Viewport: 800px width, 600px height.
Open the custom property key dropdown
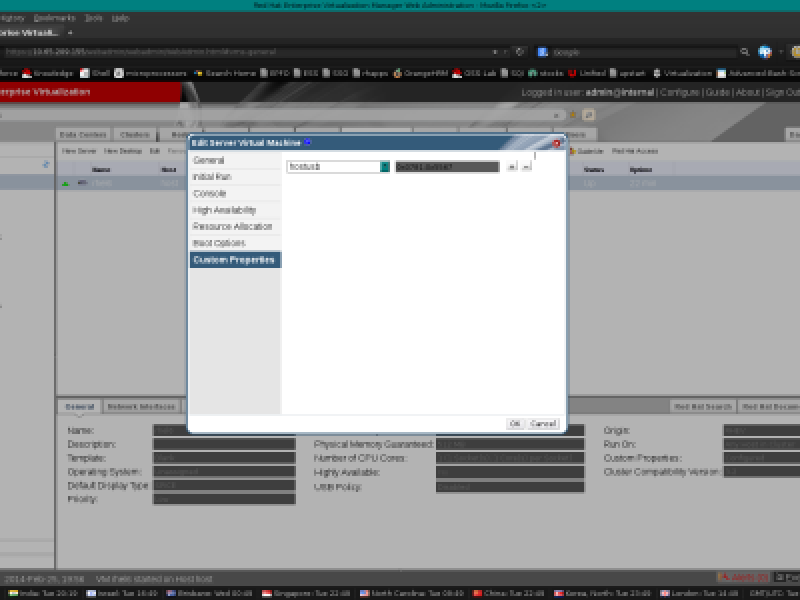pos(385,166)
